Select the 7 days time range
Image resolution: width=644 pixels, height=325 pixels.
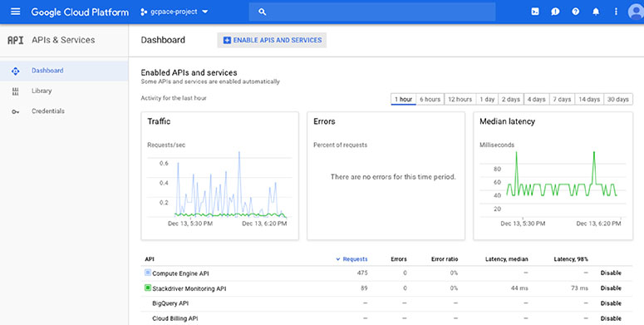pos(562,100)
